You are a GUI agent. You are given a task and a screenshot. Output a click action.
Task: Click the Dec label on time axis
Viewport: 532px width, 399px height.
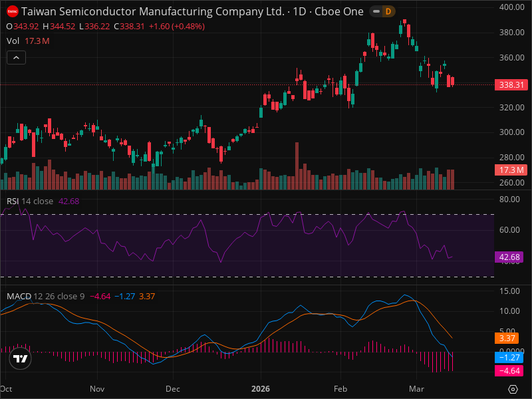[173, 389]
